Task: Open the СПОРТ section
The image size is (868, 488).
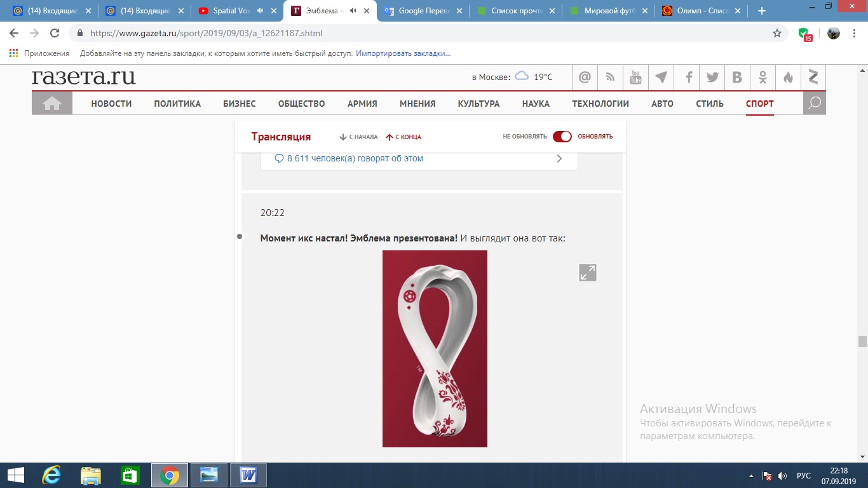Action: pyautogui.click(x=760, y=104)
